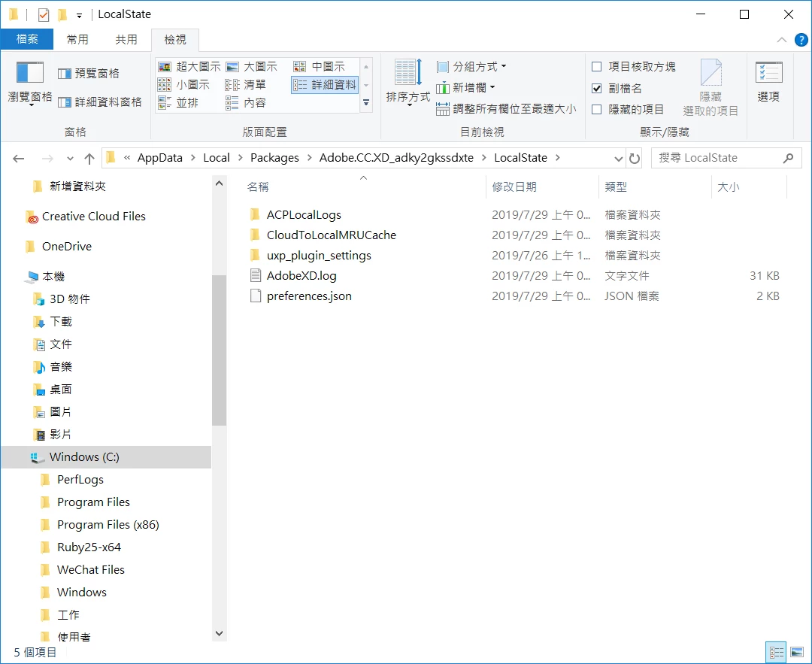This screenshot has height=664, width=812.
Task: Choose the 清單 list layout
Action: pyautogui.click(x=245, y=84)
